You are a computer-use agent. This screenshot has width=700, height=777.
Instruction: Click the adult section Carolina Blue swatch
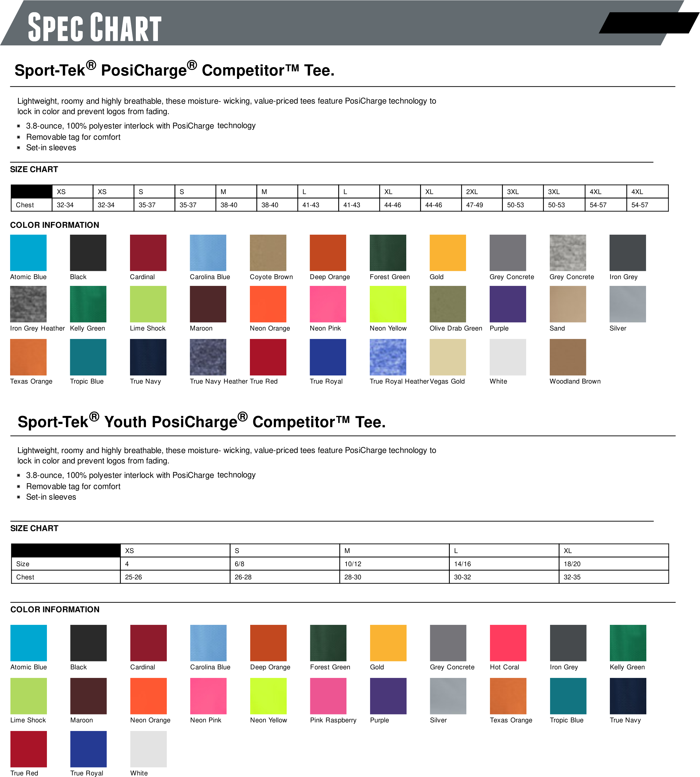tap(208, 253)
